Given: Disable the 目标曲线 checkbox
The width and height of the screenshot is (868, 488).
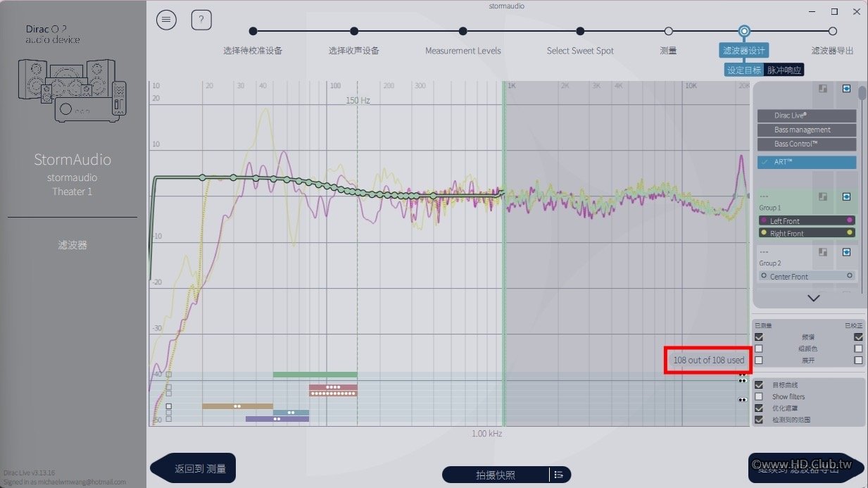Looking at the screenshot, I should pos(758,385).
